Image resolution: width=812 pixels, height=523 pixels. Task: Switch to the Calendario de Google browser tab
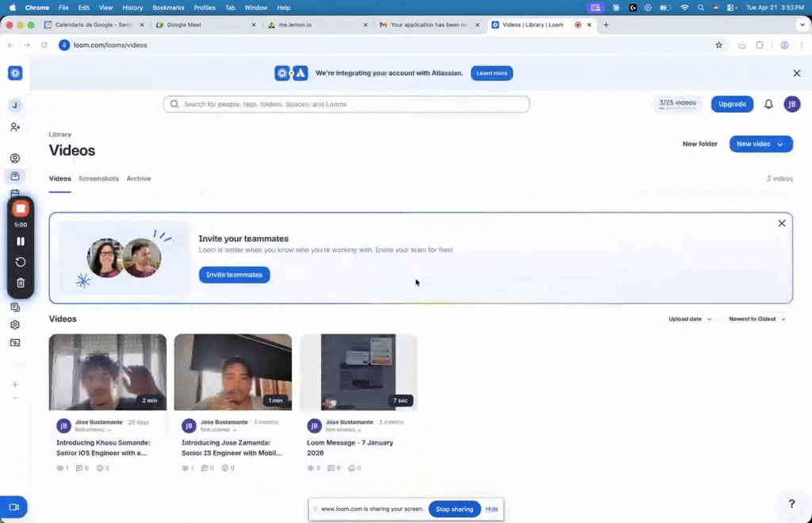(94, 25)
